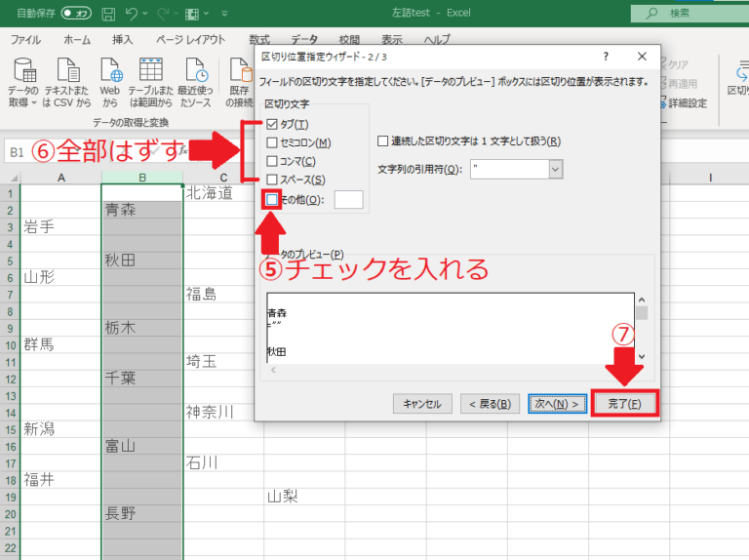The height and width of the screenshot is (560, 749).
Task: Check the スペース(S) checkbox
Action: (272, 180)
